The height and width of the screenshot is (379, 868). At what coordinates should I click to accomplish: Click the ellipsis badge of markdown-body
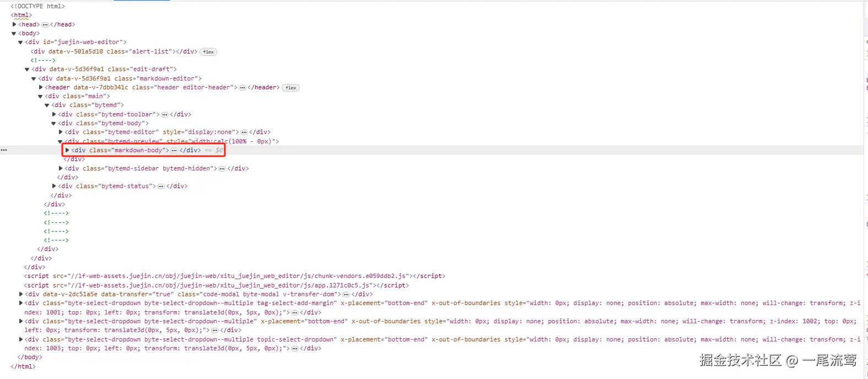click(174, 151)
